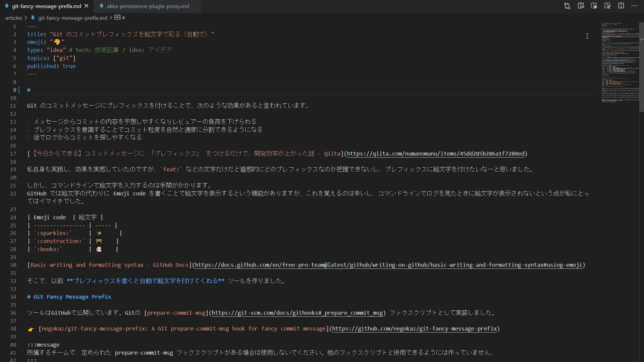Follow the docs.github.com basic-writing-and-formatting-syntax URL
This screenshot has width=644, height=362.
(x=388, y=265)
